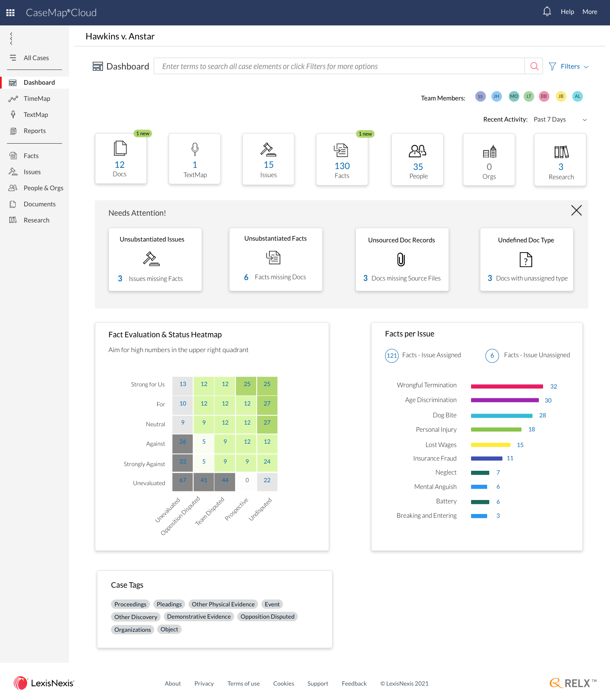This screenshot has height=700, width=610.
Task: Click into the case search field
Action: [x=339, y=67]
